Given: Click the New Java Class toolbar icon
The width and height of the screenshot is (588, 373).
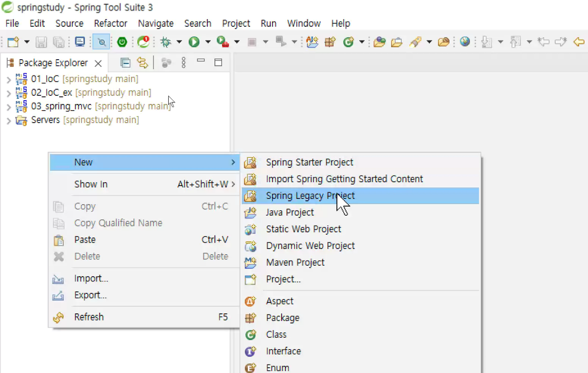Looking at the screenshot, I should click(x=349, y=42).
